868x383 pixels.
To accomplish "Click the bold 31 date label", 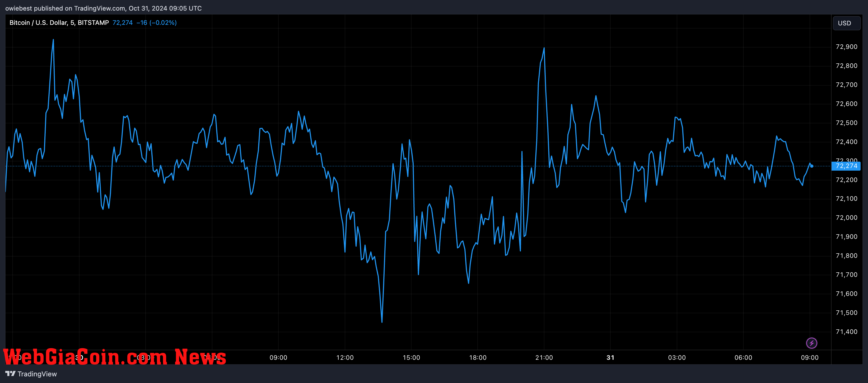I will [610, 358].
